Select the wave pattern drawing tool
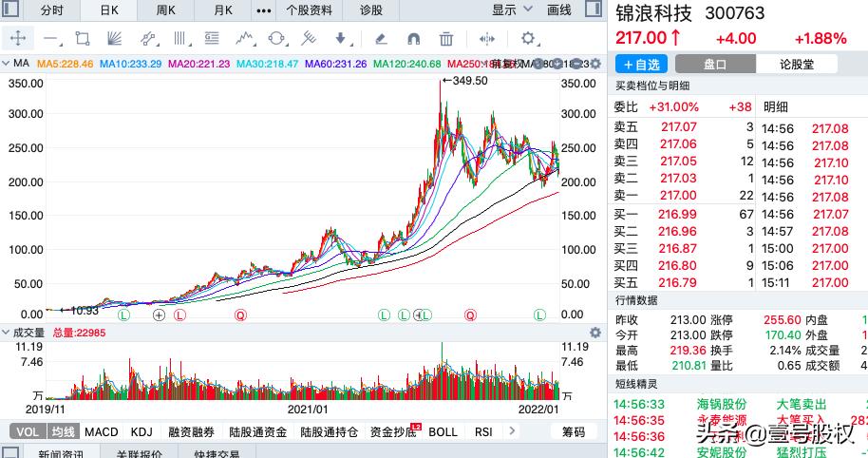Screen dimensions: 868x458 coord(244,38)
